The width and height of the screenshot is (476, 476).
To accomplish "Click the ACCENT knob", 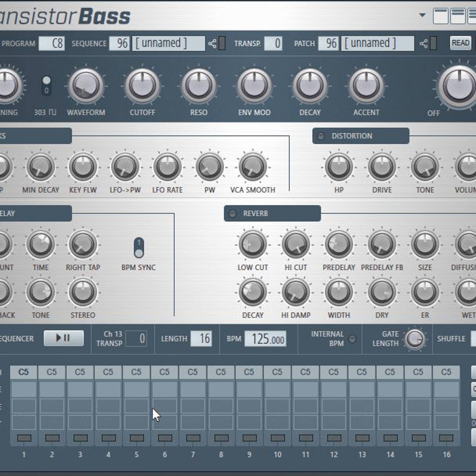I will [366, 86].
